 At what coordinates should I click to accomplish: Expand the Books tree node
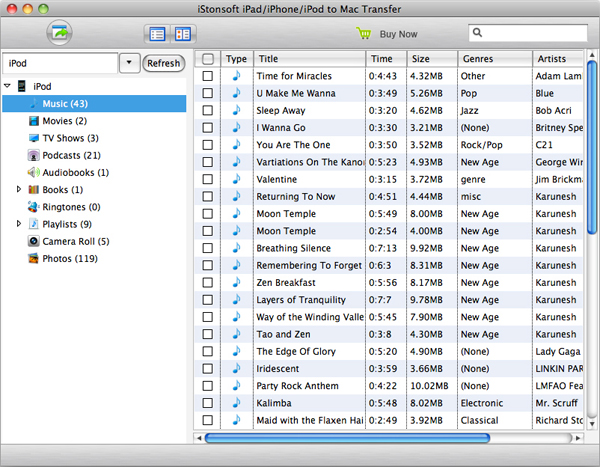coord(18,189)
